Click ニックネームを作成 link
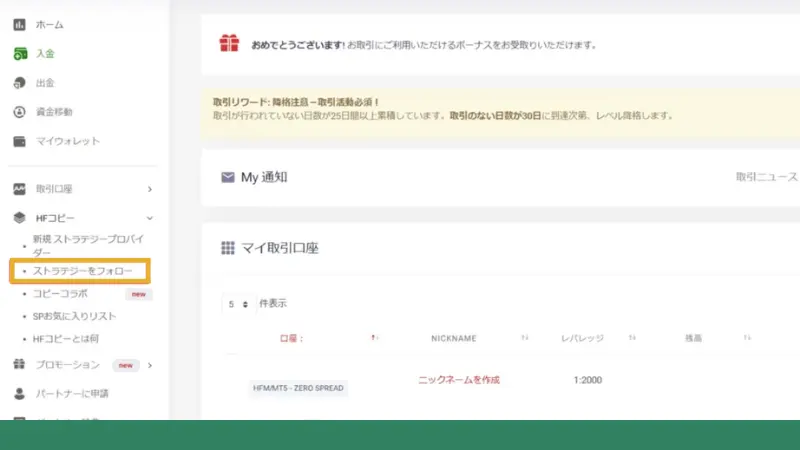Viewport: 800px width, 450px height. tap(459, 380)
